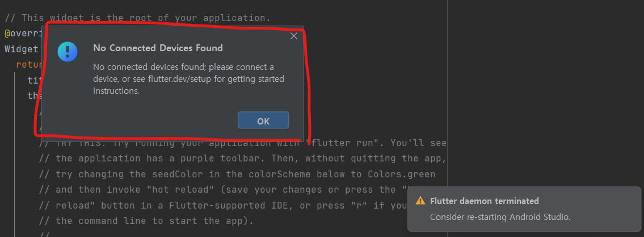
Task: Open the Flutter daemon terminated notification
Action: click(x=524, y=209)
